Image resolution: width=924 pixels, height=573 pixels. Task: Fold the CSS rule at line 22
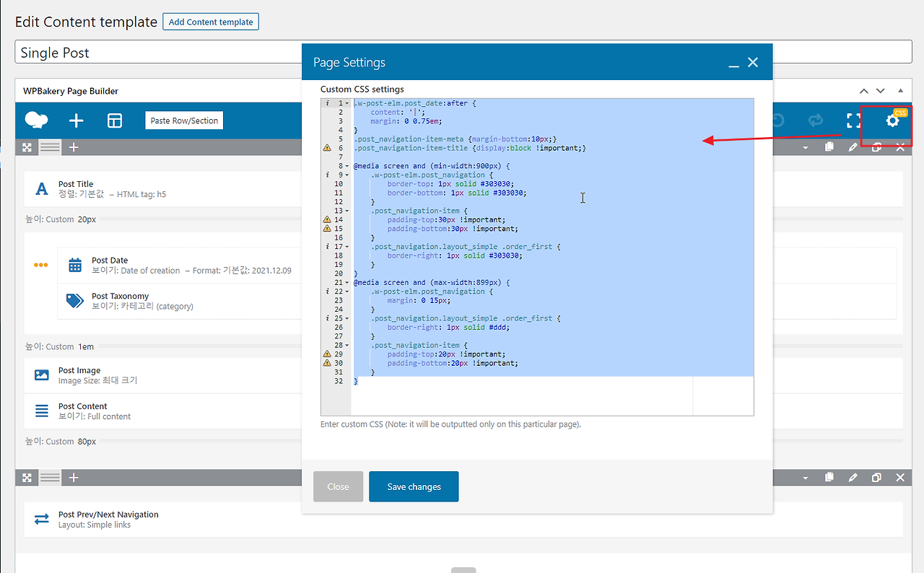pyautogui.click(x=347, y=292)
